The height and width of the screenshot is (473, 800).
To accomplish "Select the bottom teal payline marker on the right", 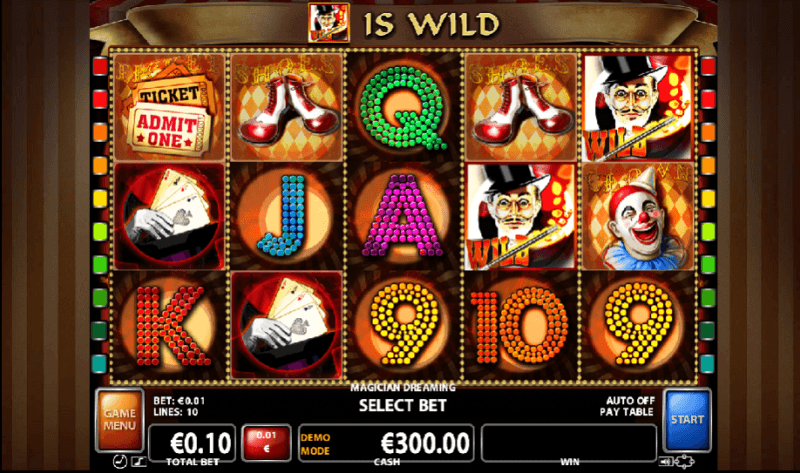I will coord(707,364).
